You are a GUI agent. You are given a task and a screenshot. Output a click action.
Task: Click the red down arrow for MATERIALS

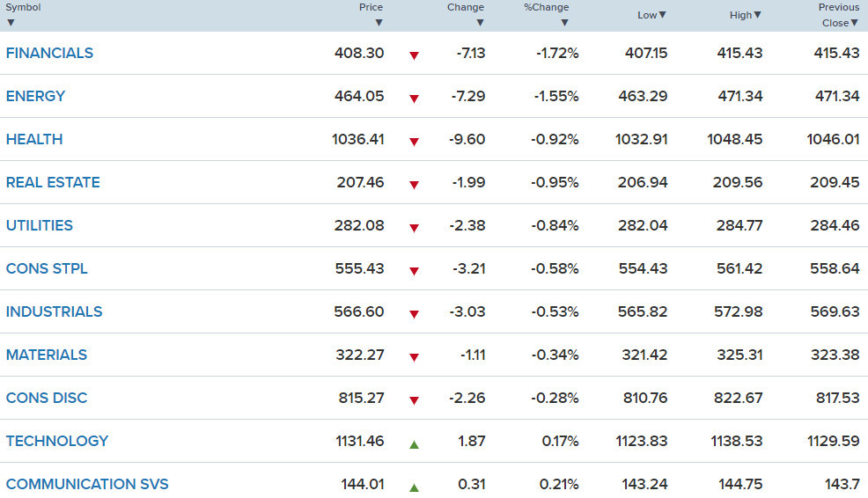tap(414, 357)
